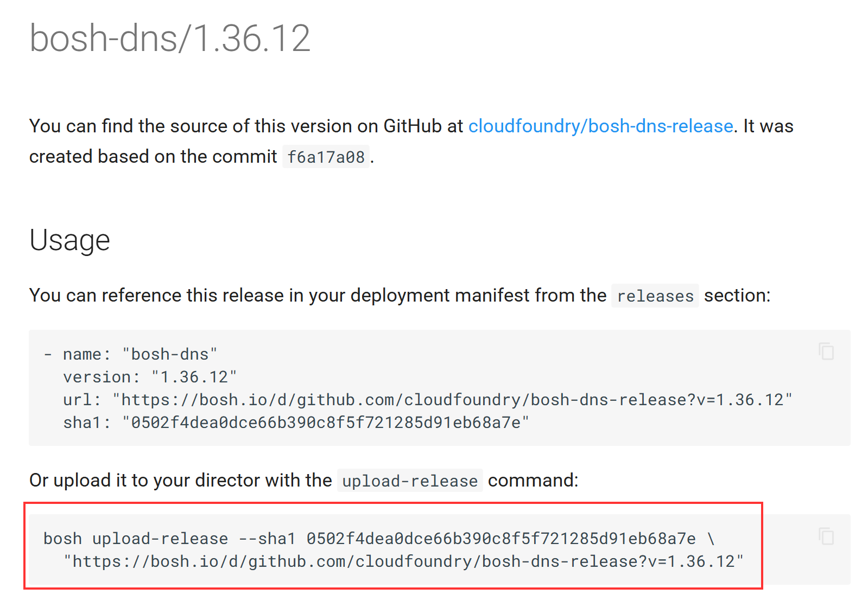Screen dimensions: 868x601
Task: Click the quoted URL in the upload command
Action: pos(403,561)
